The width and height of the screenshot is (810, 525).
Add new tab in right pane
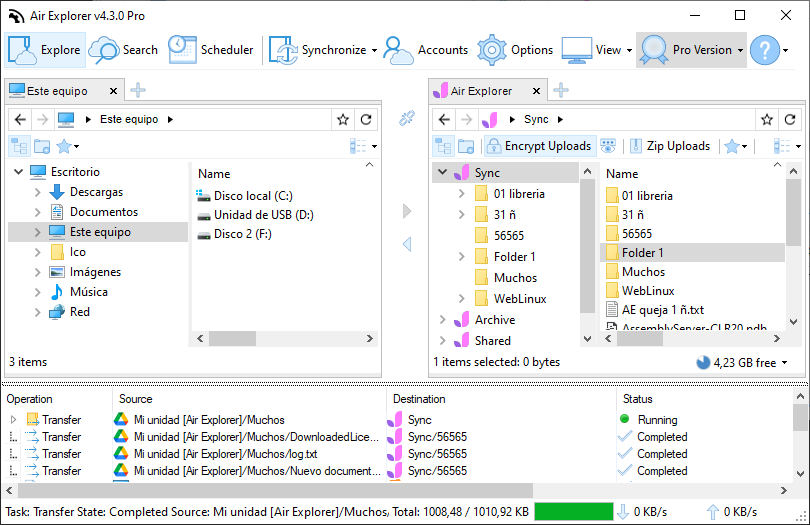[x=560, y=90]
